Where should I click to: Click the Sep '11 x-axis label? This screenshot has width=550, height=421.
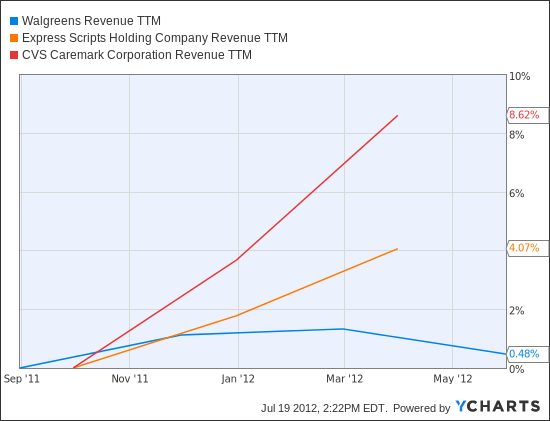(22, 379)
